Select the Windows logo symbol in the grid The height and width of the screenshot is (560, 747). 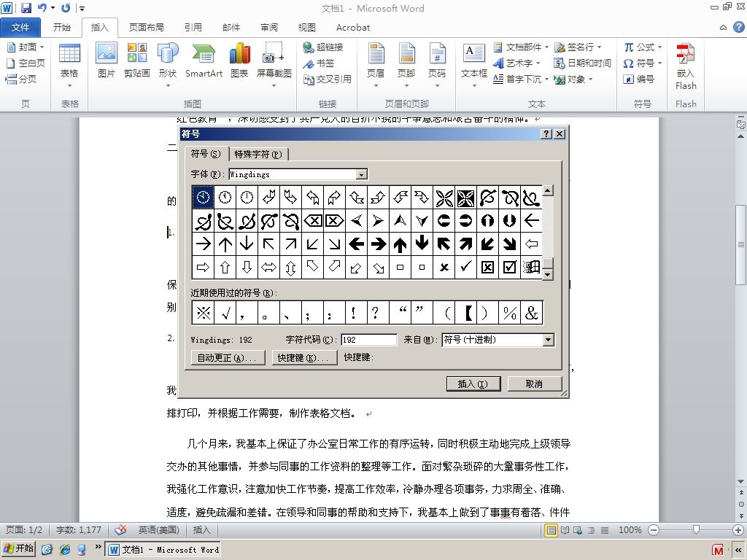click(x=532, y=267)
